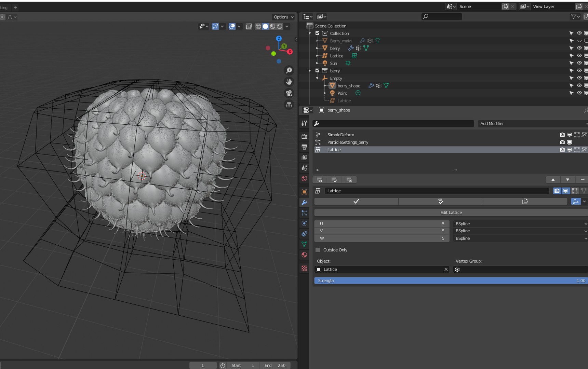
Task: Open the U interpolation BSpline dropdown
Action: [520, 223]
